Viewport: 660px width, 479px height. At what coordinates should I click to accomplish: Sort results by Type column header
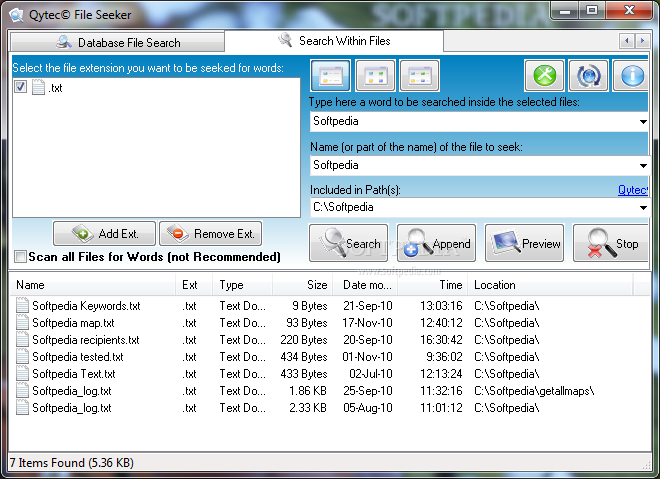coord(243,285)
